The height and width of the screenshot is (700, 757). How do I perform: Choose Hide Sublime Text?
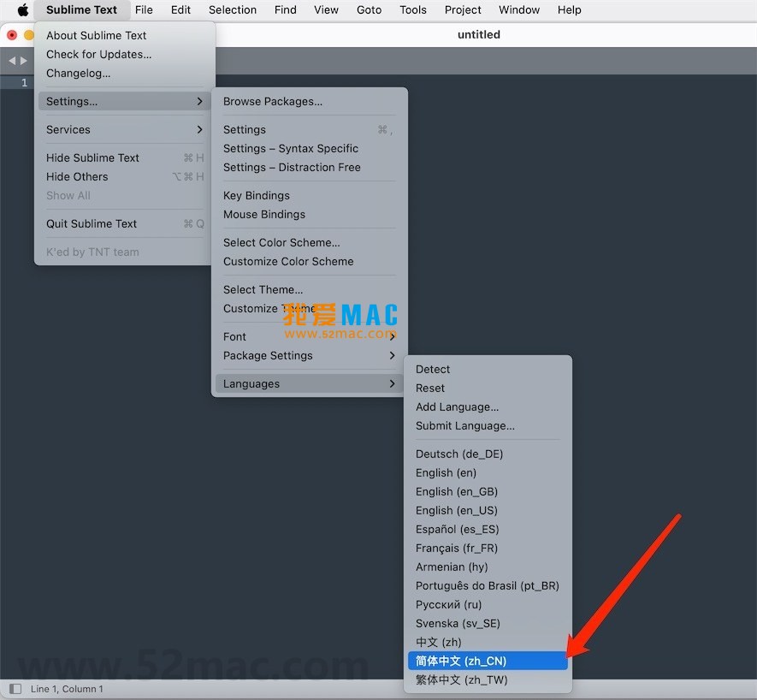click(x=125, y=157)
